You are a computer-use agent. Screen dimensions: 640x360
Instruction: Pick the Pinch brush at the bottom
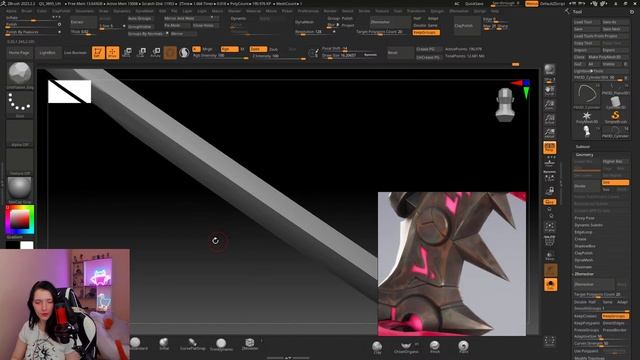(x=435, y=347)
